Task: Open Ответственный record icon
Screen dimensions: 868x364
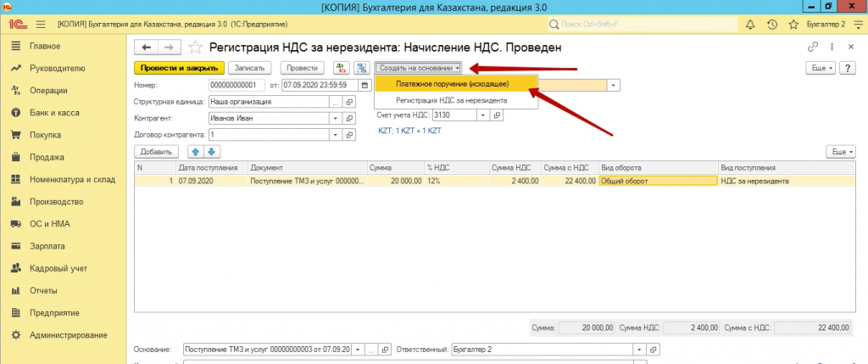Action: click(654, 350)
